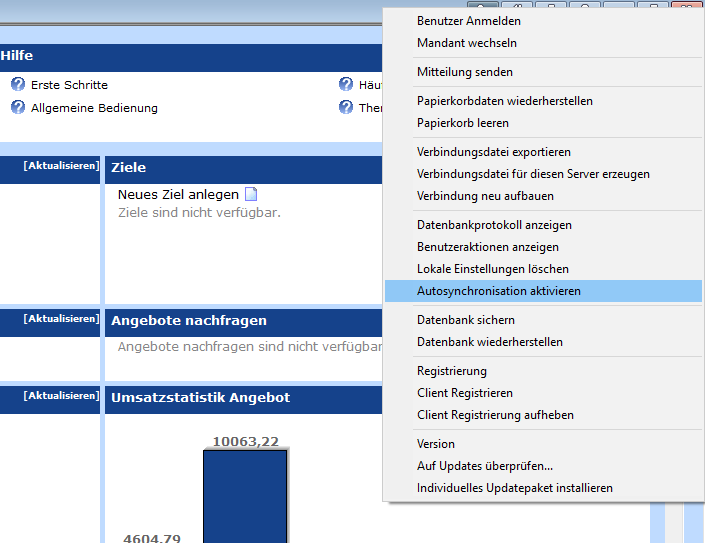Click the Umsatzstatistik Angebot header
The height and width of the screenshot is (543, 705).
(x=243, y=400)
